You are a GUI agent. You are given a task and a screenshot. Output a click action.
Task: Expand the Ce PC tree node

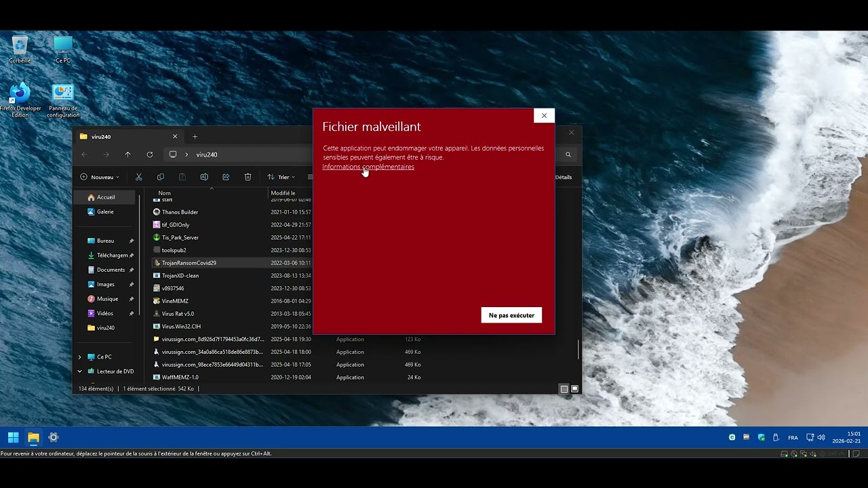click(x=79, y=357)
